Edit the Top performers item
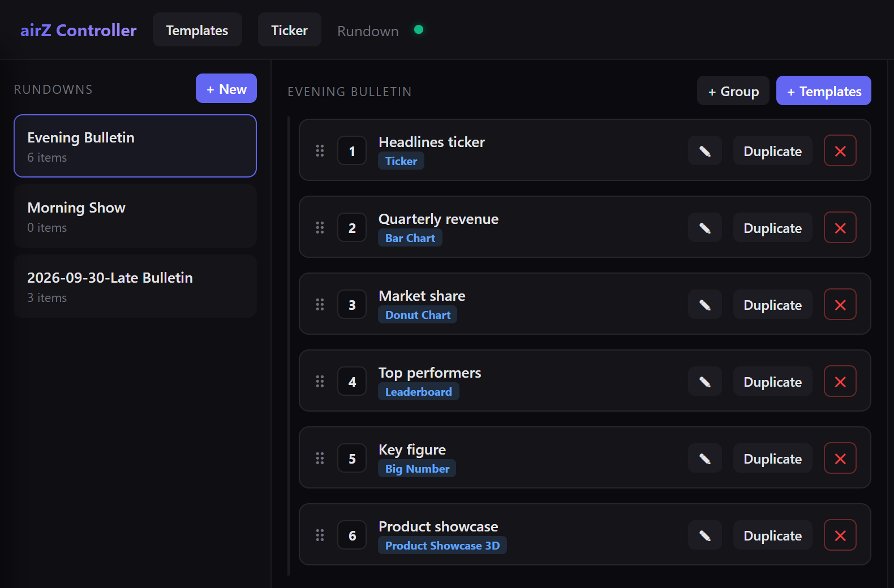Viewport: 894px width, 588px height. tap(704, 382)
